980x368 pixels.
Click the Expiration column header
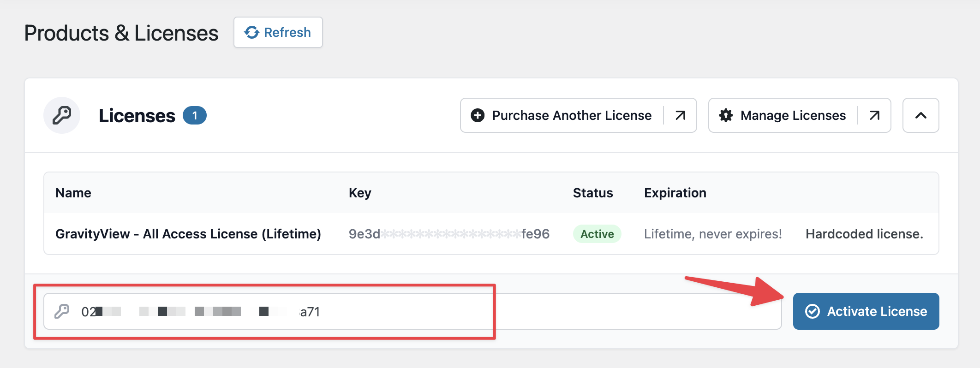coord(675,193)
